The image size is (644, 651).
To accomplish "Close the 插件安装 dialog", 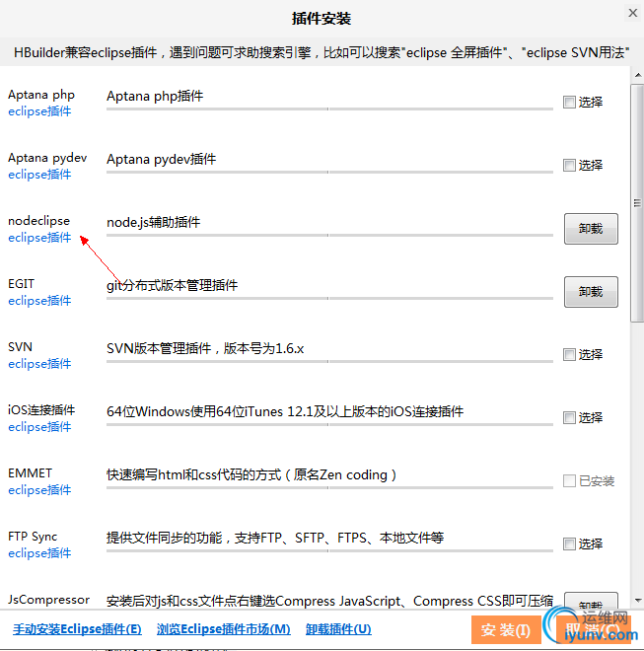I will pos(633,13).
